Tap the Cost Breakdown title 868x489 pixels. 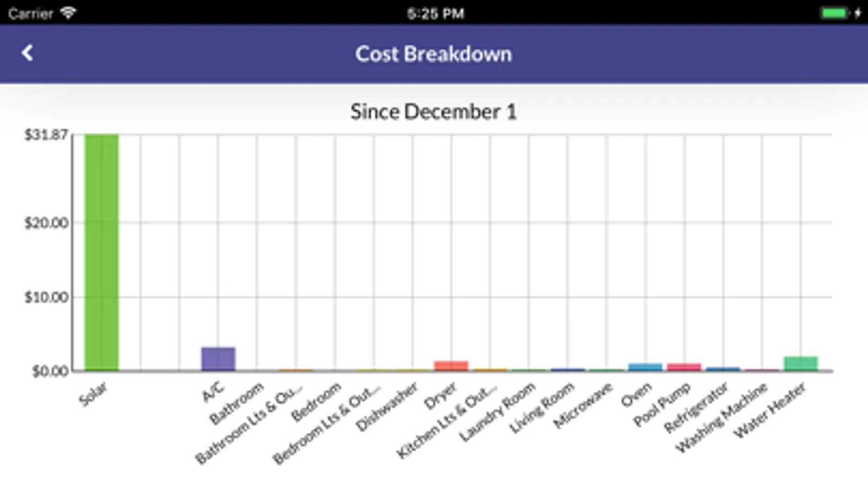(x=433, y=54)
